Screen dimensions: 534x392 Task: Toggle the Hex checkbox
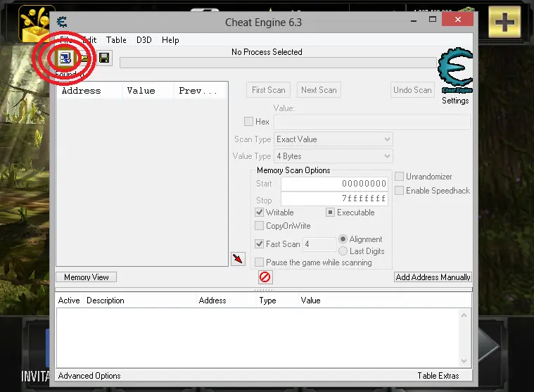point(248,122)
